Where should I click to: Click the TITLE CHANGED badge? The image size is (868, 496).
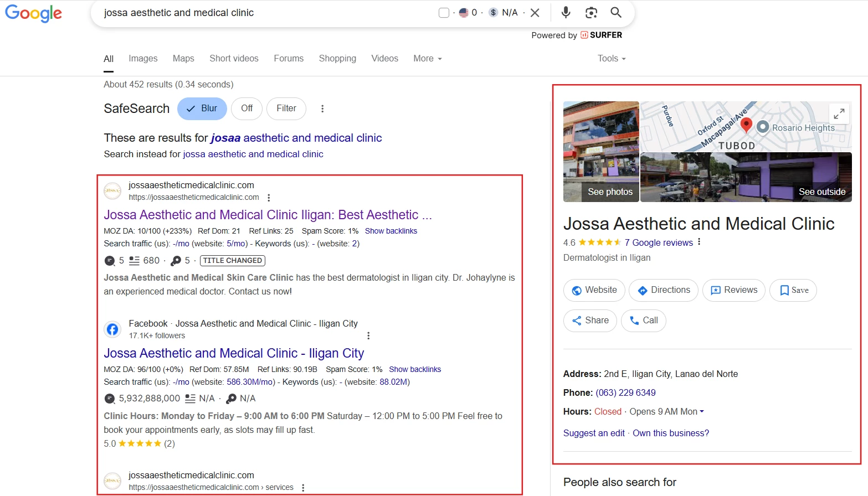[x=233, y=260]
